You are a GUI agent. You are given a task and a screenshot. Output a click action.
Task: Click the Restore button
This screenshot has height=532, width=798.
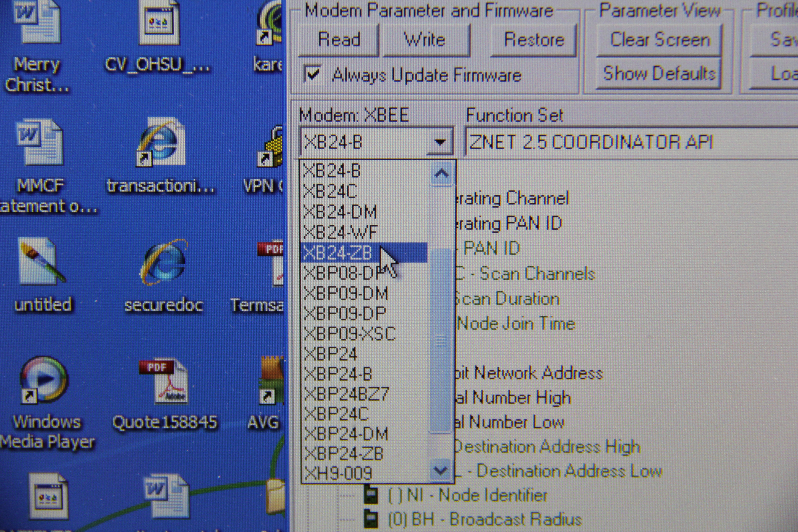click(534, 40)
